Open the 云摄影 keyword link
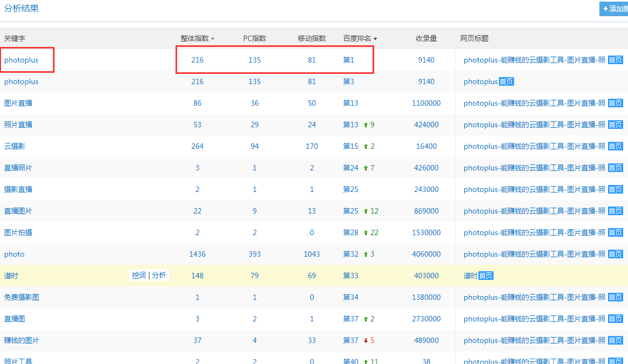The height and width of the screenshot is (364, 628). 15,146
